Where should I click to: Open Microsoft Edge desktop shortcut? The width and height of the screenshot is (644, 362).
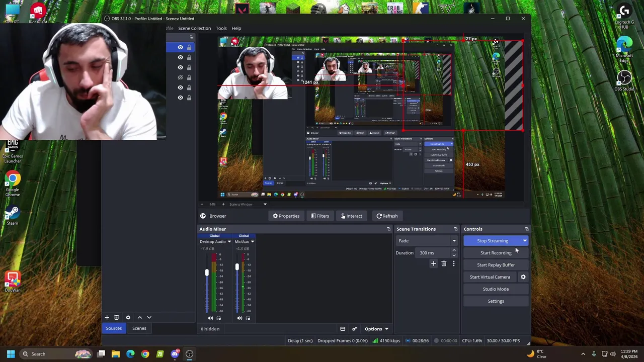(624, 49)
